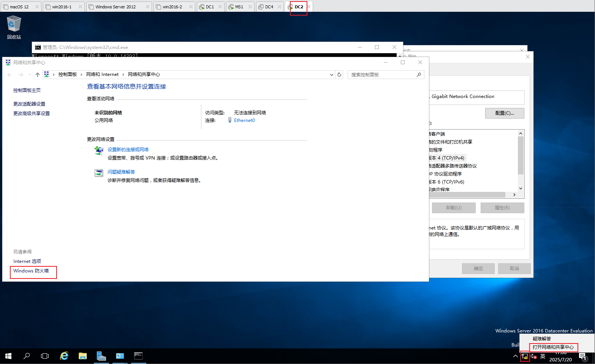The image size is (595, 364).
Task: Launch Internet Explorer from taskbar
Action: [x=64, y=356]
